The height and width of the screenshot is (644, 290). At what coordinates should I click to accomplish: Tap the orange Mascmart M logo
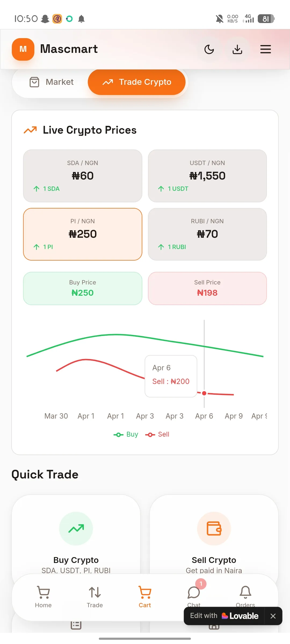(23, 49)
